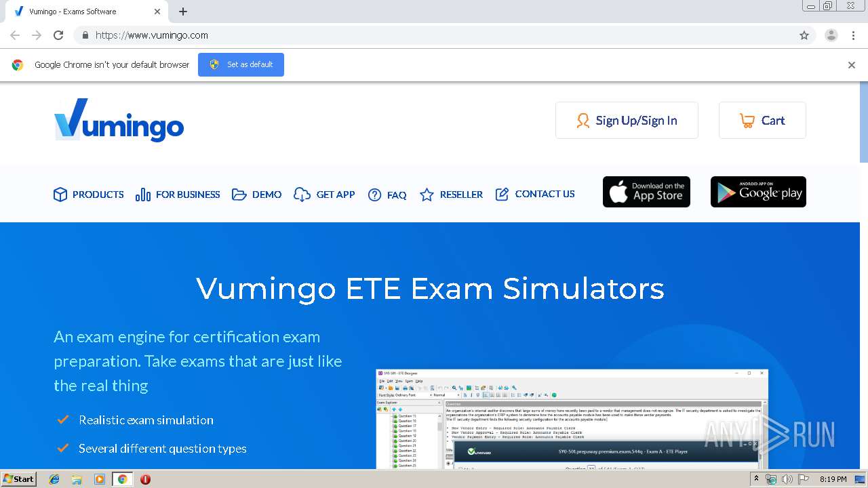
Task: Click the 'Several different question types' text
Action: [x=163, y=449]
